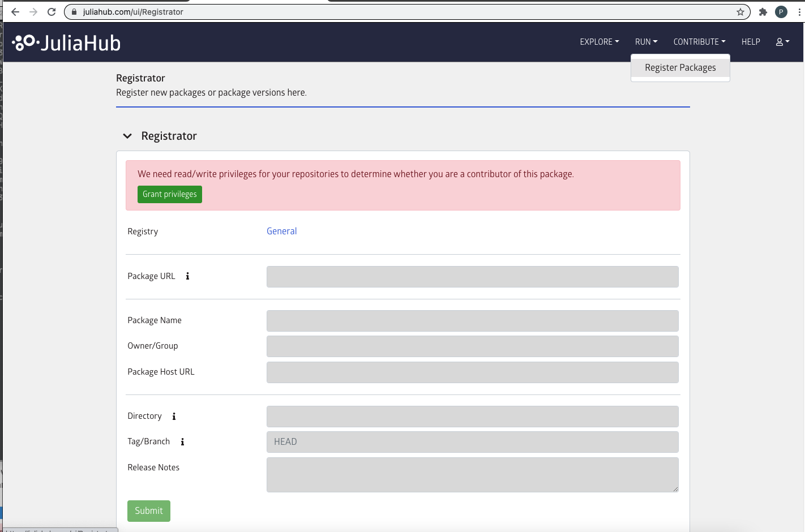
Task: Focus the Tag/Branch field showing HEAD
Action: click(473, 442)
